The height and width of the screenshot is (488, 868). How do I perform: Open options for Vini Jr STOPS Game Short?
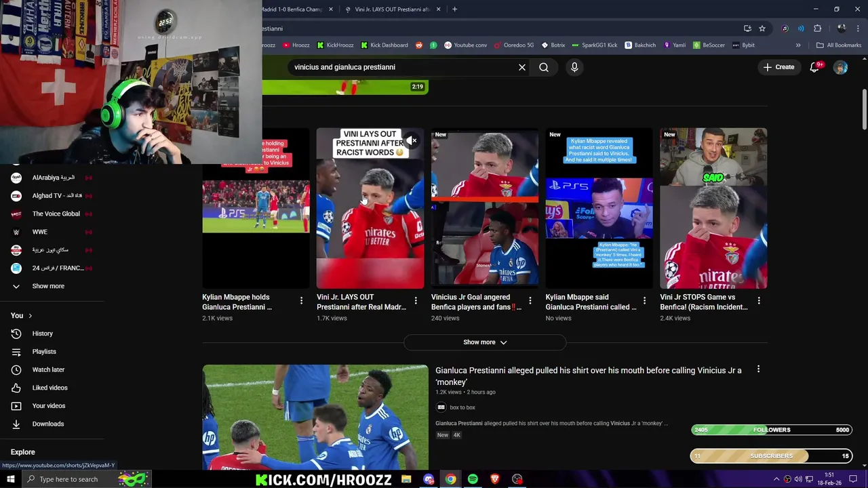point(759,300)
